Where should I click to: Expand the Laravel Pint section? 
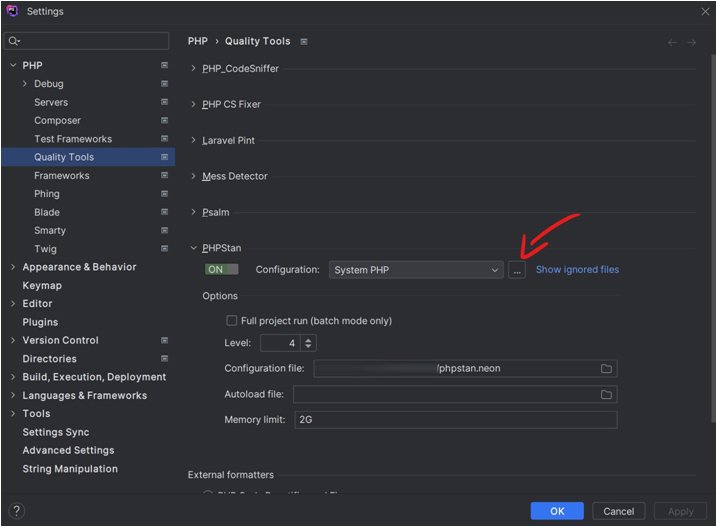[x=193, y=140]
